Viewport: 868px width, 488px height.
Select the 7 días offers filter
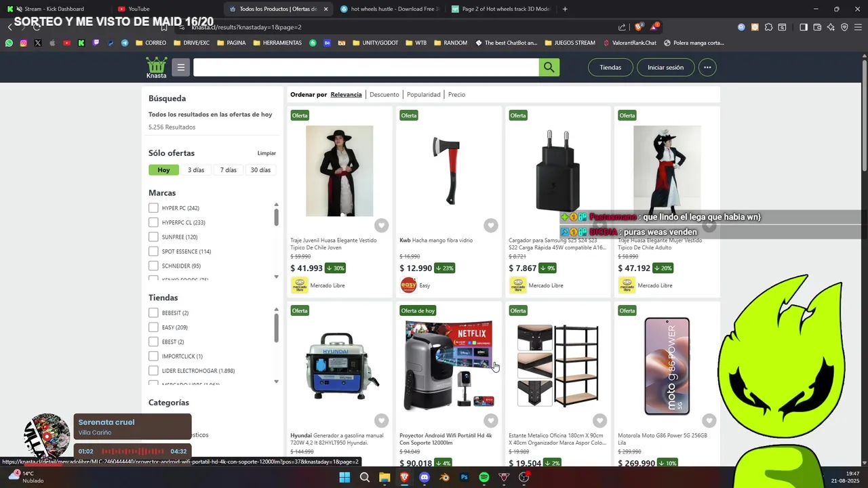[229, 170]
